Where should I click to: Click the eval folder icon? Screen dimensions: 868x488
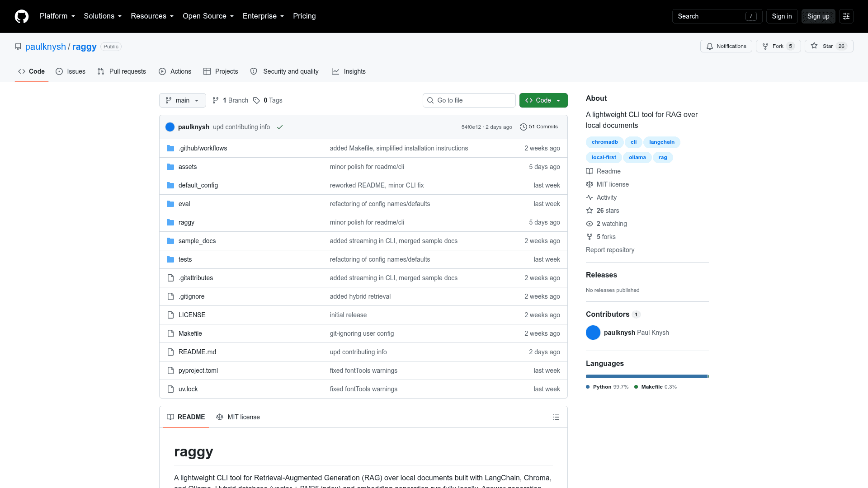click(x=170, y=204)
